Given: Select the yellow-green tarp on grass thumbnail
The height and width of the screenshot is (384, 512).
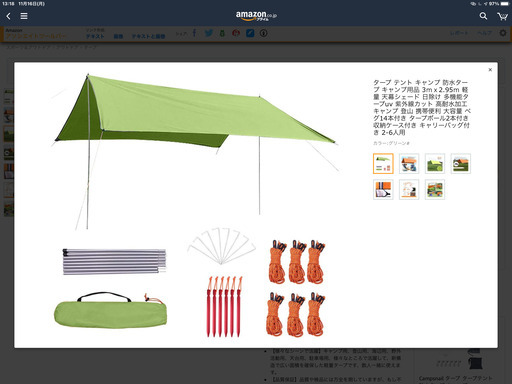Looking at the screenshot, I should point(435,164).
